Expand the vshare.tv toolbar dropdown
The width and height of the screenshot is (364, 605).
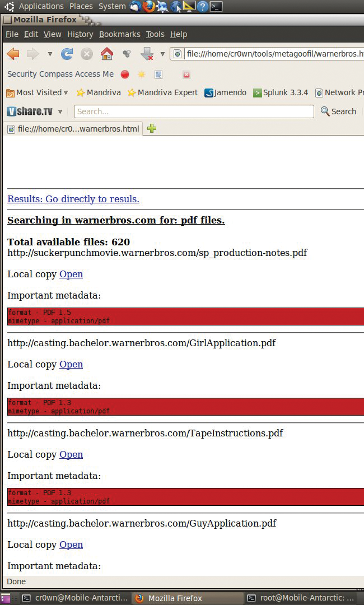click(60, 111)
